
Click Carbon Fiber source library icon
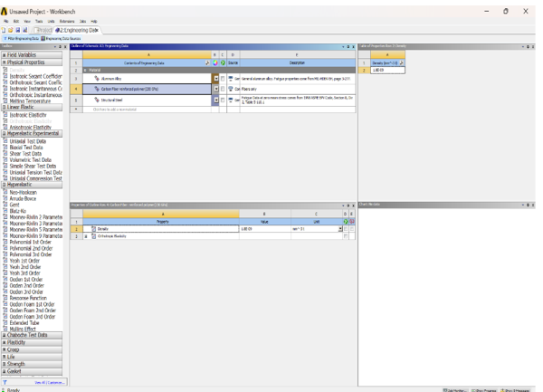(231, 89)
